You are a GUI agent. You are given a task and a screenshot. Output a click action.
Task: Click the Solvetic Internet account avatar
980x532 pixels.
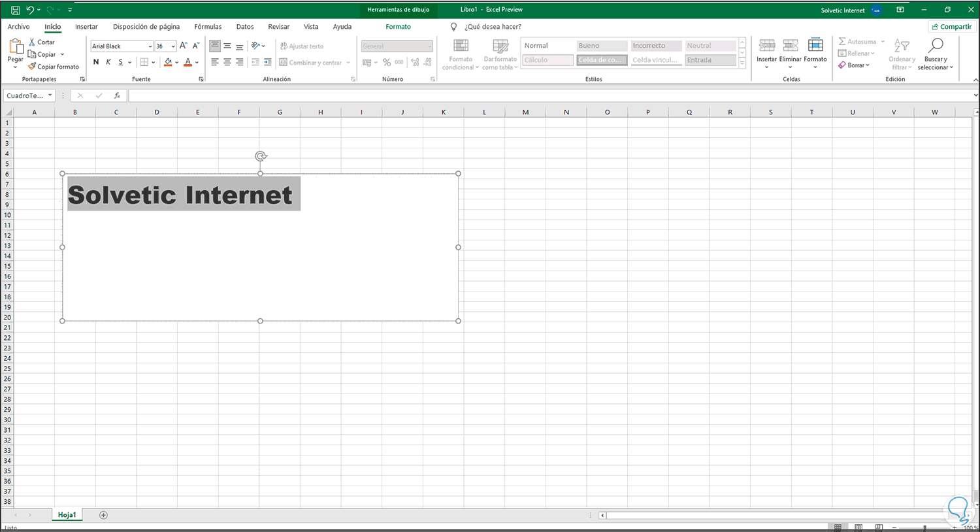[x=877, y=10]
